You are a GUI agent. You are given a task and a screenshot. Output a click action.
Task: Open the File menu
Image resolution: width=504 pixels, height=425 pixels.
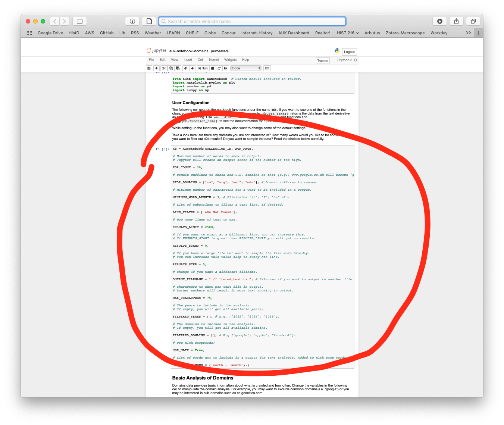pyautogui.click(x=151, y=60)
